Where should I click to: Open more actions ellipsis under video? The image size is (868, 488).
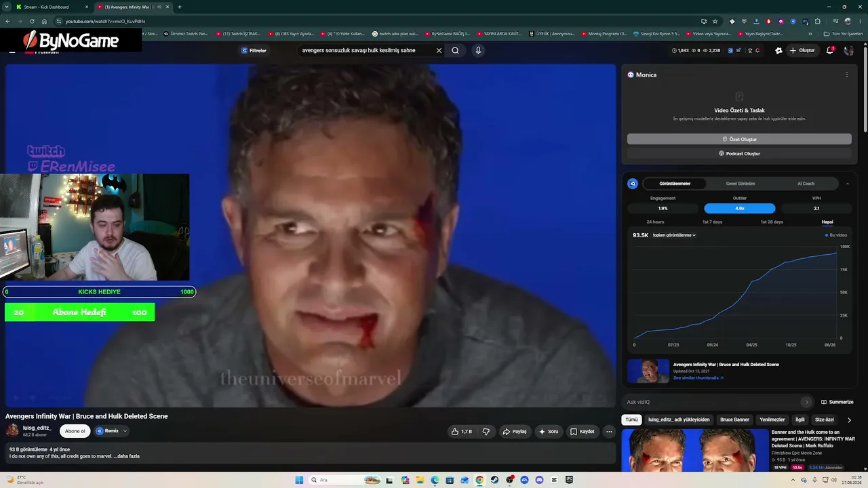[609, 431]
